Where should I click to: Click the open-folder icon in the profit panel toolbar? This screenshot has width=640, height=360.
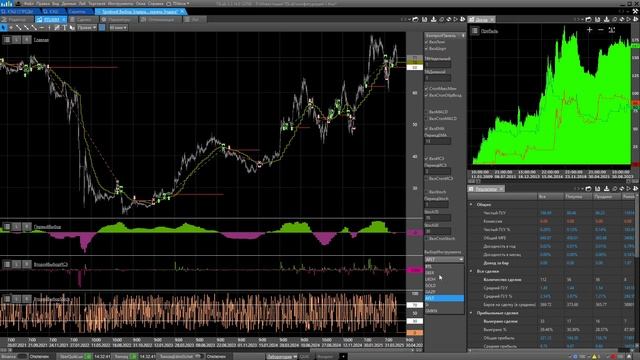(589, 19)
